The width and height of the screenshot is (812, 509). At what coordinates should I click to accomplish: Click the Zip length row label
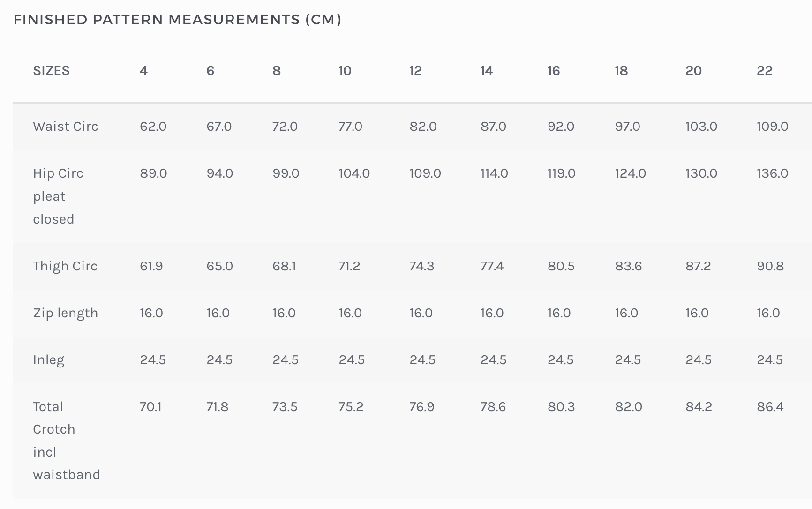pos(66,313)
